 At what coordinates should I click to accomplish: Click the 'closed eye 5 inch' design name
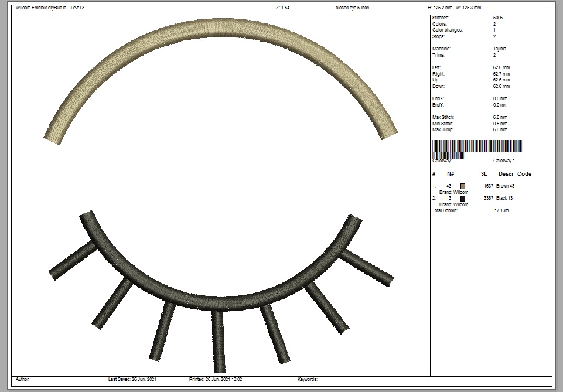pos(352,8)
